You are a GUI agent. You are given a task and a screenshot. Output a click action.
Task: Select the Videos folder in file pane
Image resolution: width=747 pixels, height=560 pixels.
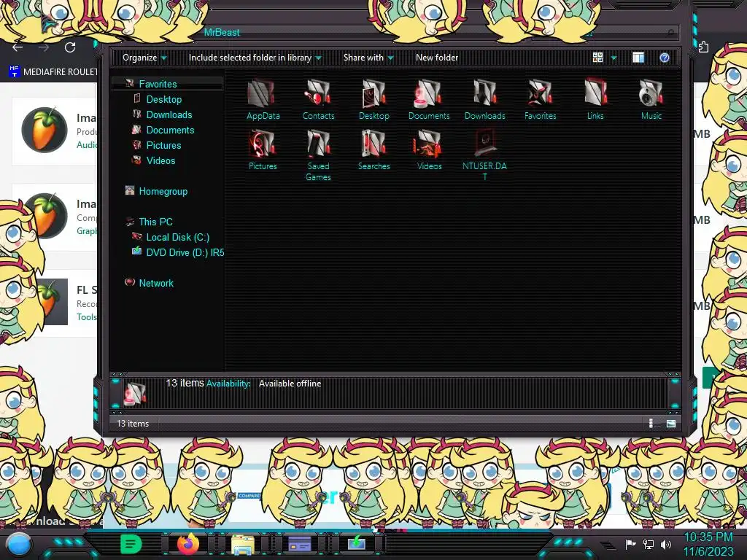[429, 150]
